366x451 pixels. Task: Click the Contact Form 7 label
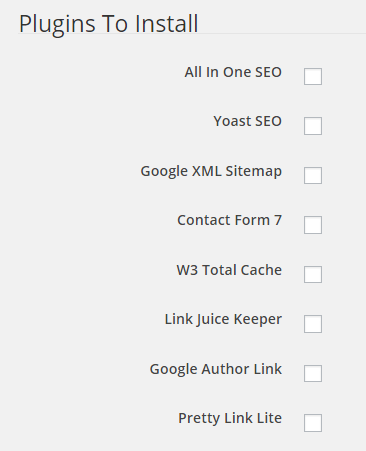pos(229,220)
